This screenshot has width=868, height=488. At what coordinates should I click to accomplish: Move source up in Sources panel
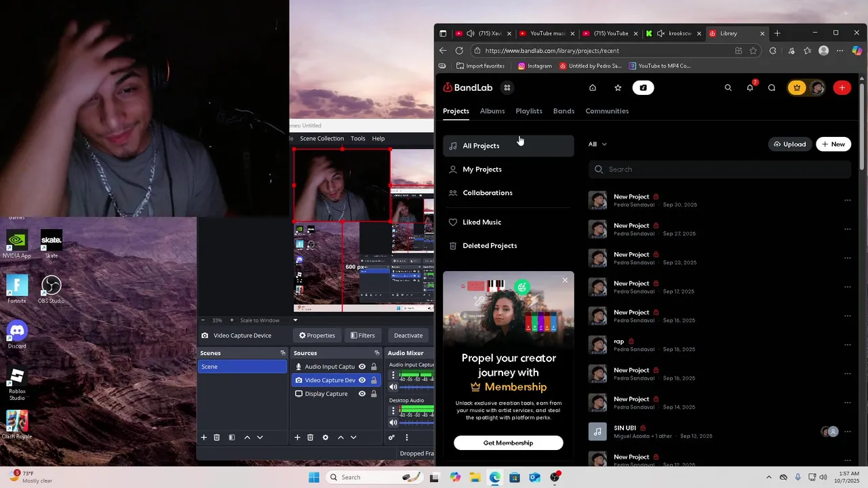click(x=340, y=437)
